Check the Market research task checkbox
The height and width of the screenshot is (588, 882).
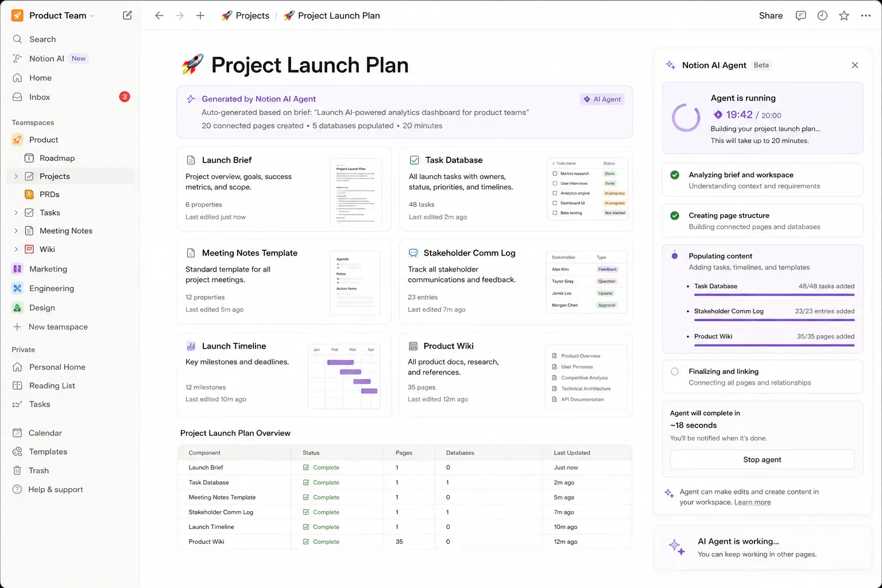tap(555, 173)
